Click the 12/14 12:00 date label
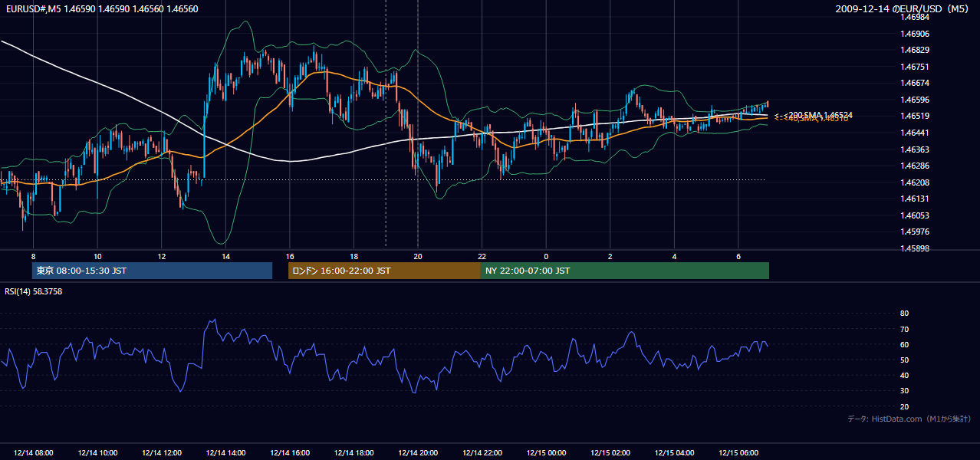Screen dimensions: 980x460 (x=162, y=453)
